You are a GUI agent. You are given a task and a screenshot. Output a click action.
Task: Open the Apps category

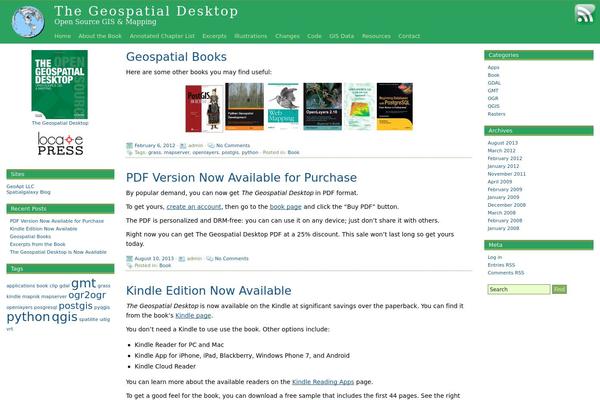point(493,67)
